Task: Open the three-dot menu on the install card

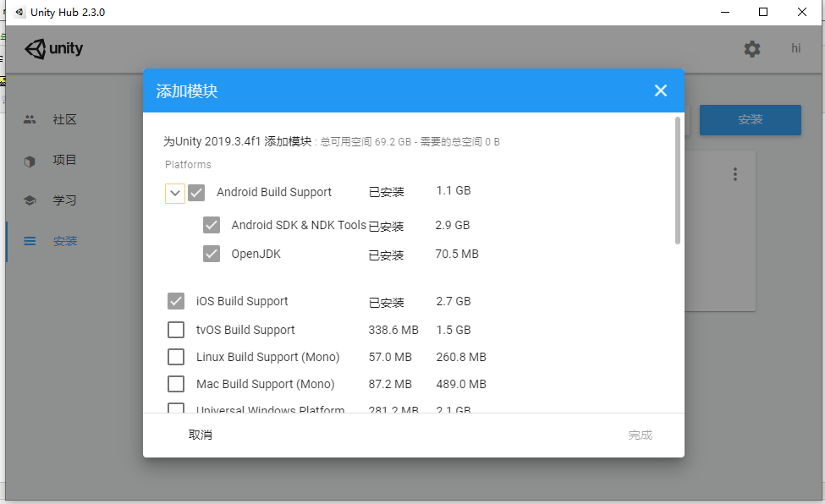Action: [x=735, y=174]
